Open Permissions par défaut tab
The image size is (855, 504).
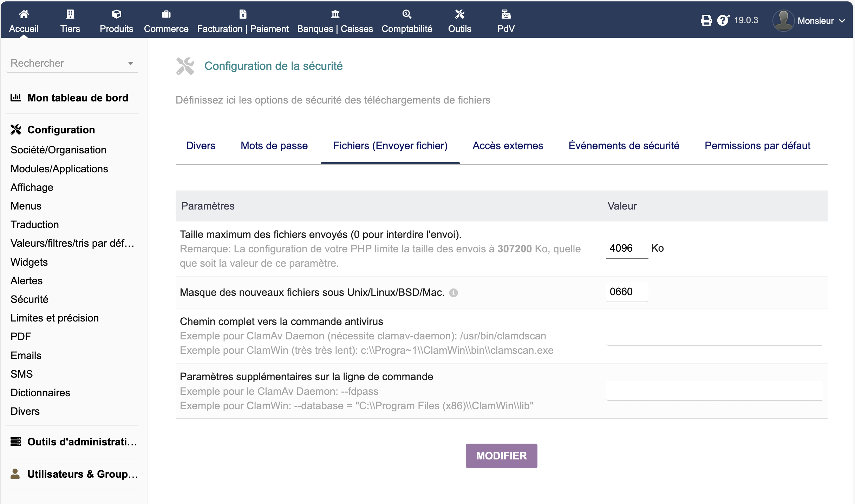click(x=757, y=146)
